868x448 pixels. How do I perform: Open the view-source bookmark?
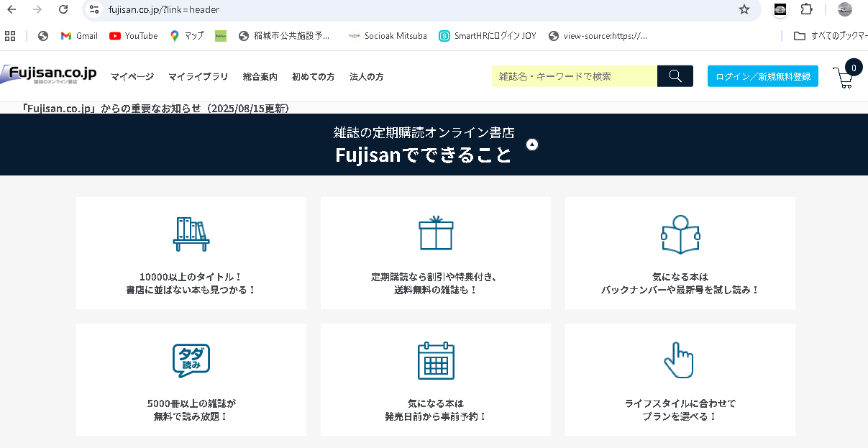click(x=598, y=36)
